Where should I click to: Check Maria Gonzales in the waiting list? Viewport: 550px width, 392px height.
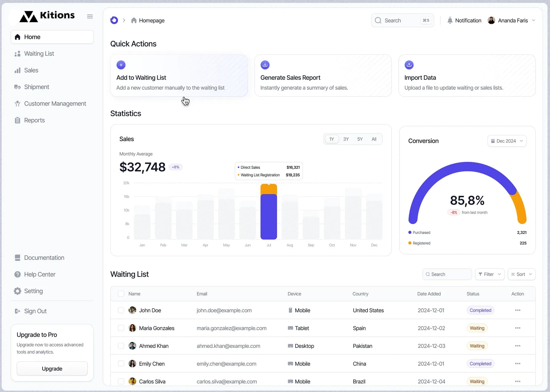[121, 328]
